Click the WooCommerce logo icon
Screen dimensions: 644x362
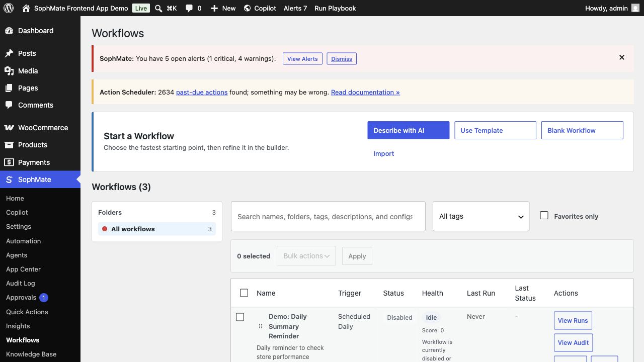(x=9, y=128)
